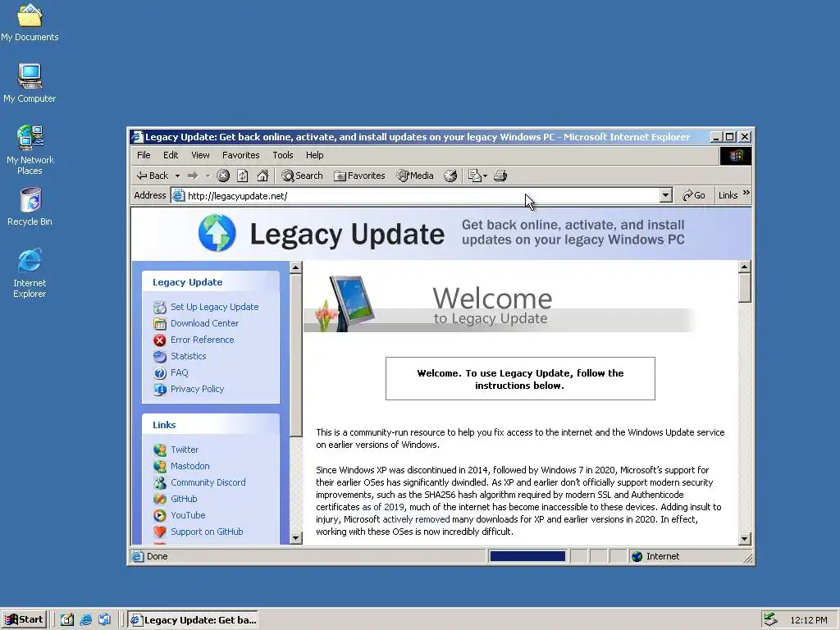Click the sidebar scroll down arrow
This screenshot has height=630, width=840.
pyautogui.click(x=295, y=538)
